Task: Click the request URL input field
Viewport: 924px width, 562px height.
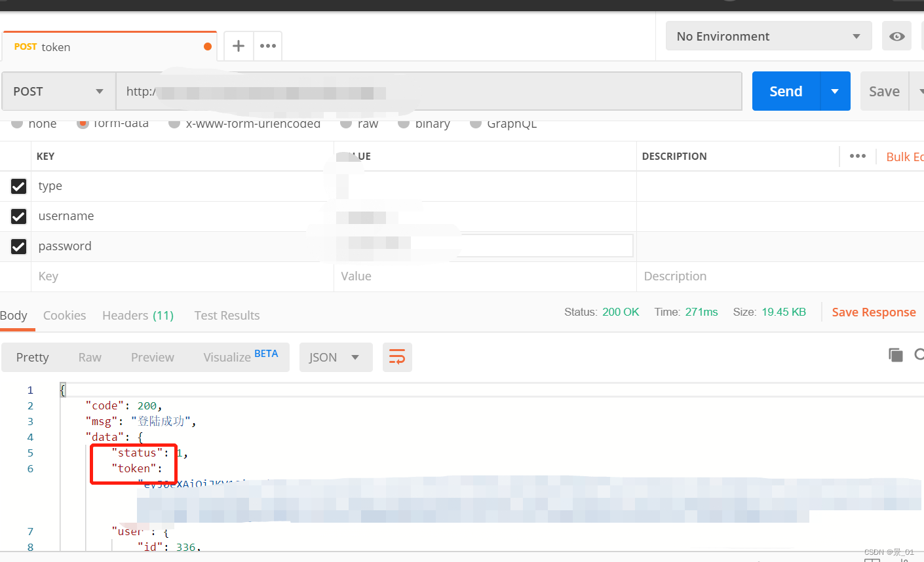Action: [x=429, y=91]
